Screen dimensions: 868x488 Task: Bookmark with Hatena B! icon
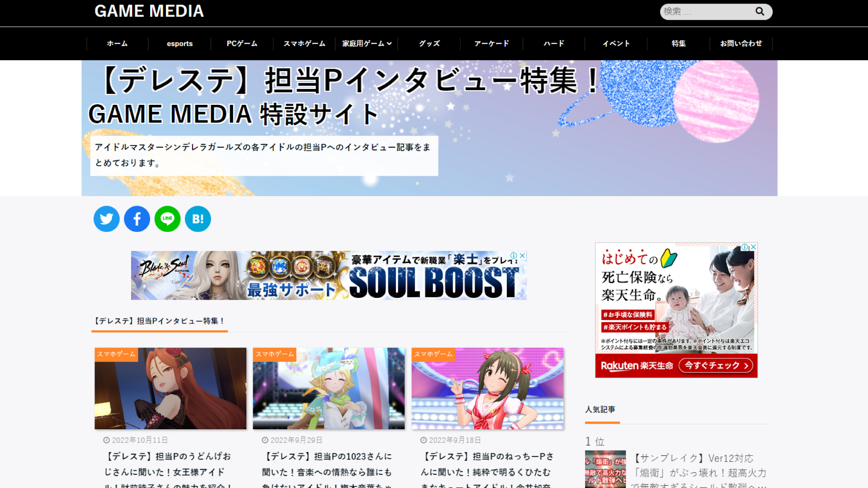click(x=198, y=219)
